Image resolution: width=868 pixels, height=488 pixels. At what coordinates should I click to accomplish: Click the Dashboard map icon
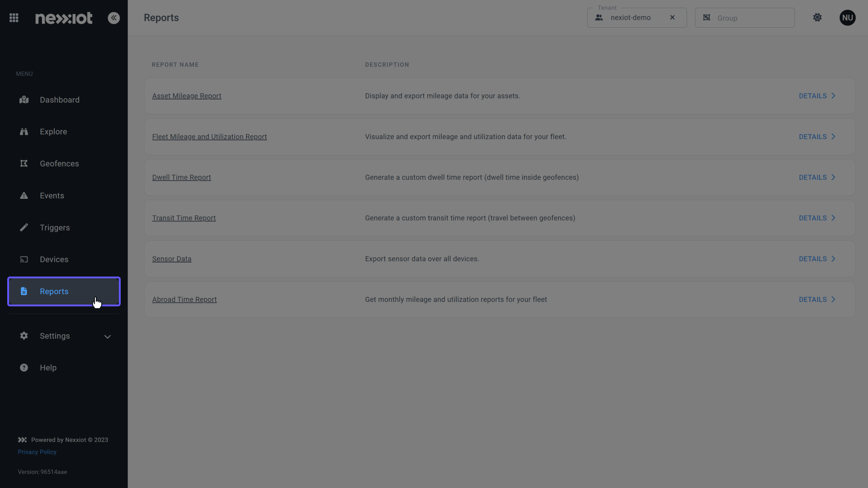[x=24, y=100]
